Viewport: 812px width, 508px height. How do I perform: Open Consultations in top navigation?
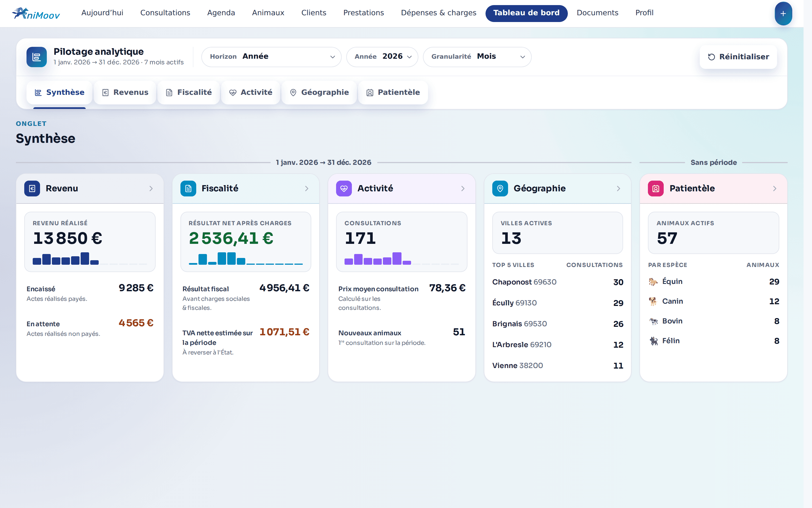point(165,13)
